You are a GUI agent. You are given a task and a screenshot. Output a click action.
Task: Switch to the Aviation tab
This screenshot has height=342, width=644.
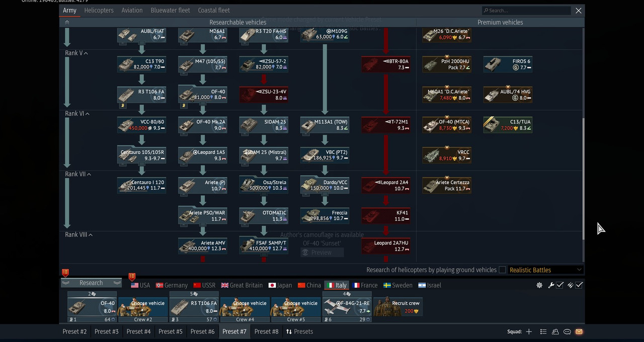point(132,10)
